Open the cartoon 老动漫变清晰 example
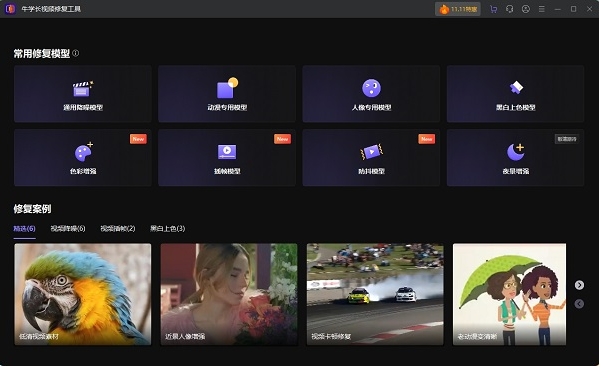601x367 pixels. [509, 295]
